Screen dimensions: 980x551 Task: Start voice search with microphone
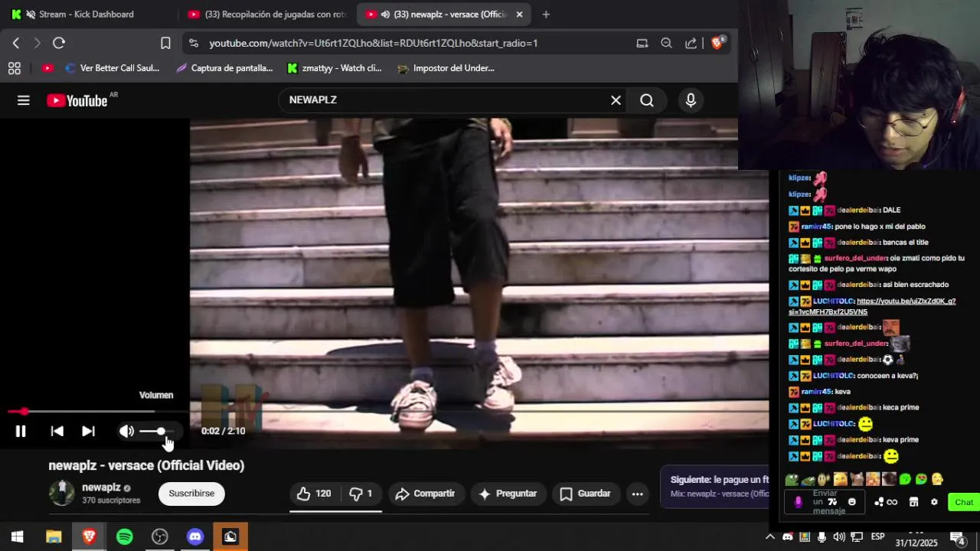(x=691, y=100)
